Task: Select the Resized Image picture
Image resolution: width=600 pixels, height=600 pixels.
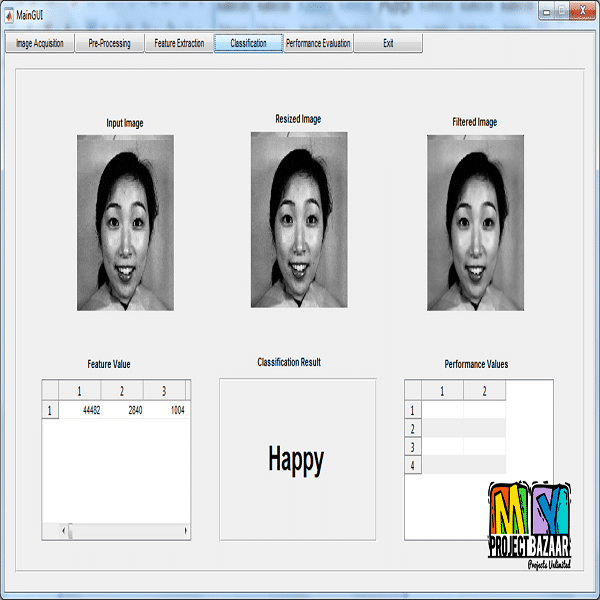Action: (299, 220)
